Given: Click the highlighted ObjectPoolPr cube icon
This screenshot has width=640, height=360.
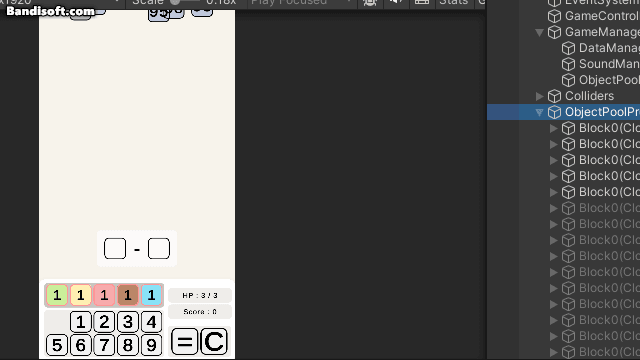Looking at the screenshot, I should click(554, 112).
